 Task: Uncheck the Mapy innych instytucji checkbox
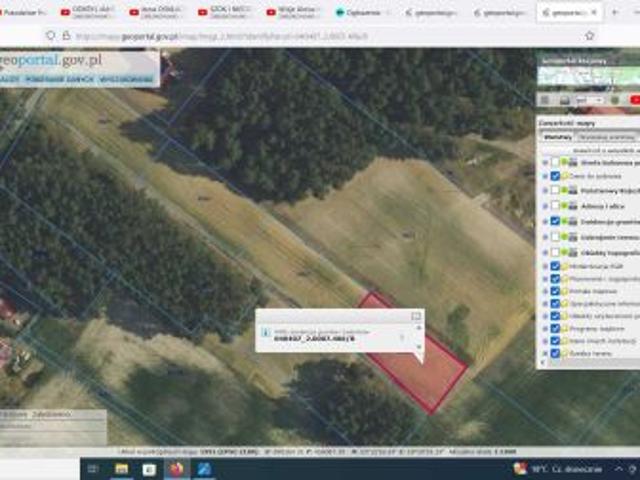click(x=555, y=341)
